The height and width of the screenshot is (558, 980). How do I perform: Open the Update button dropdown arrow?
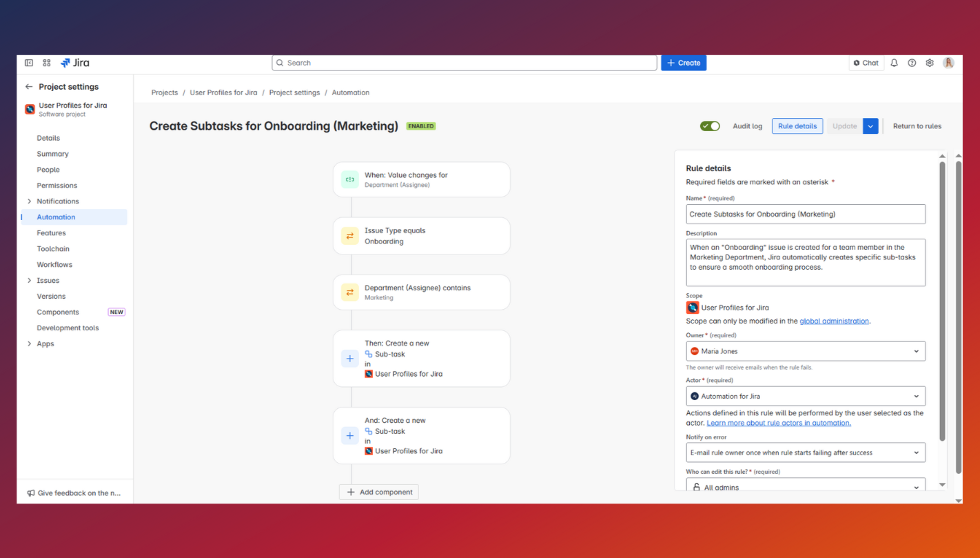[x=871, y=126]
